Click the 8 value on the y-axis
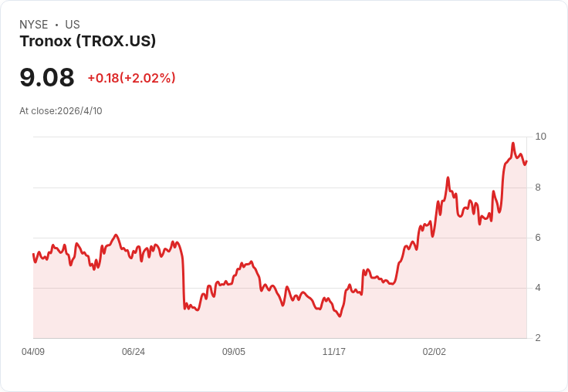Viewport: 568px width, 392px height. (538, 188)
